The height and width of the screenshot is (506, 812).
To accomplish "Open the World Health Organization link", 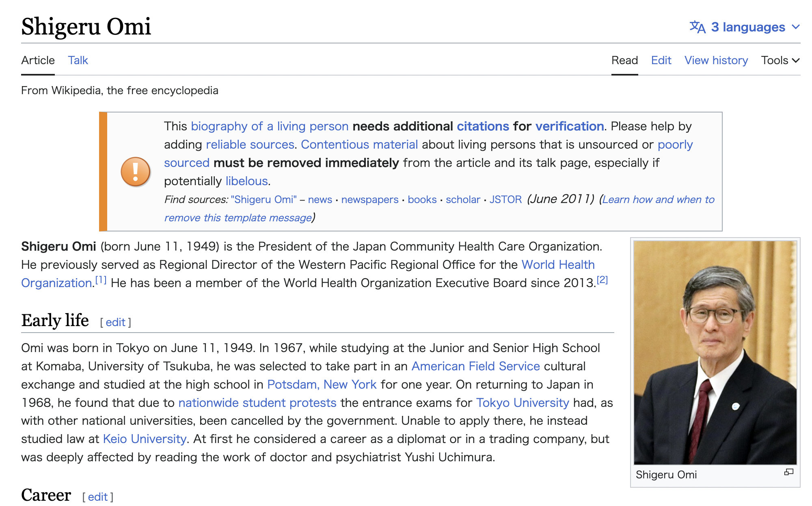I will coord(558,265).
